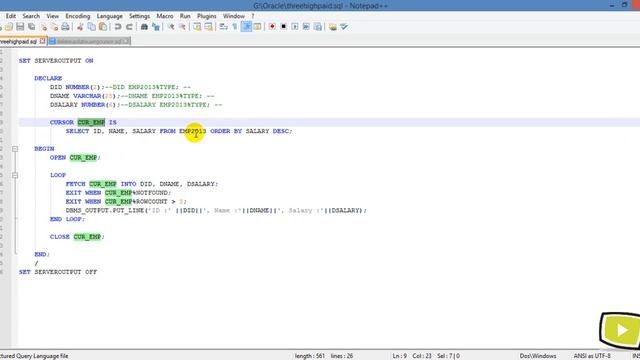Click the video play button overlay
Screen dimensions: 640x360
tap(620, 330)
